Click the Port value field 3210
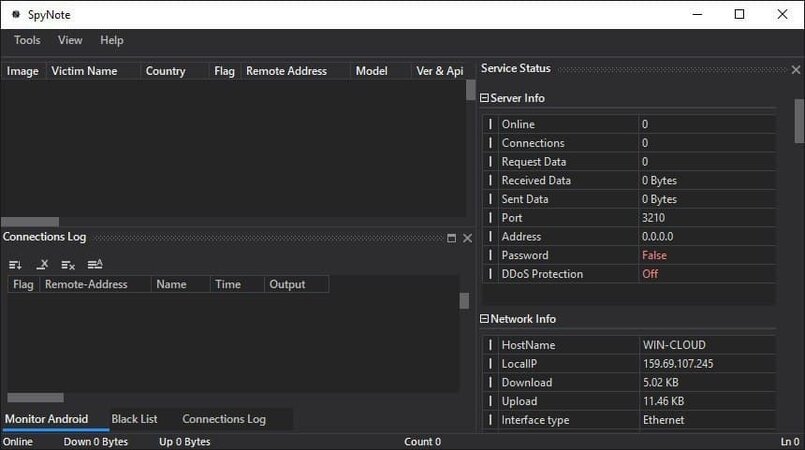This screenshot has height=450, width=805. click(653, 217)
